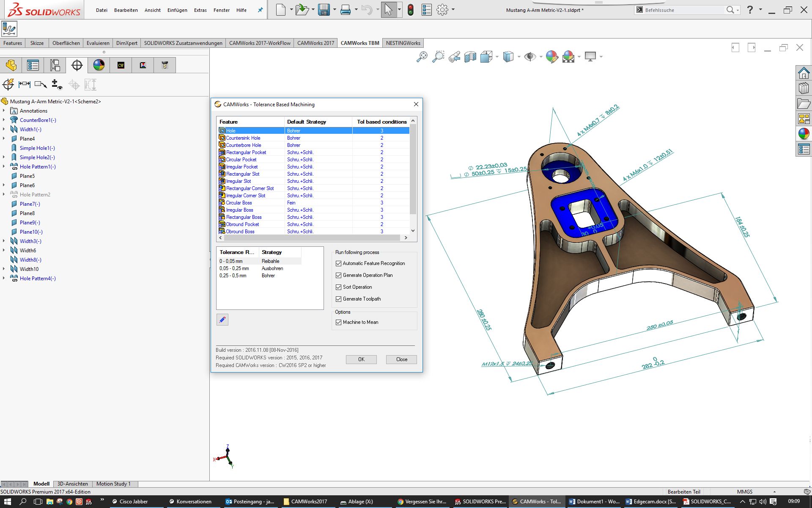Click the CAMWorks TBM toolbar icon

coord(9,29)
